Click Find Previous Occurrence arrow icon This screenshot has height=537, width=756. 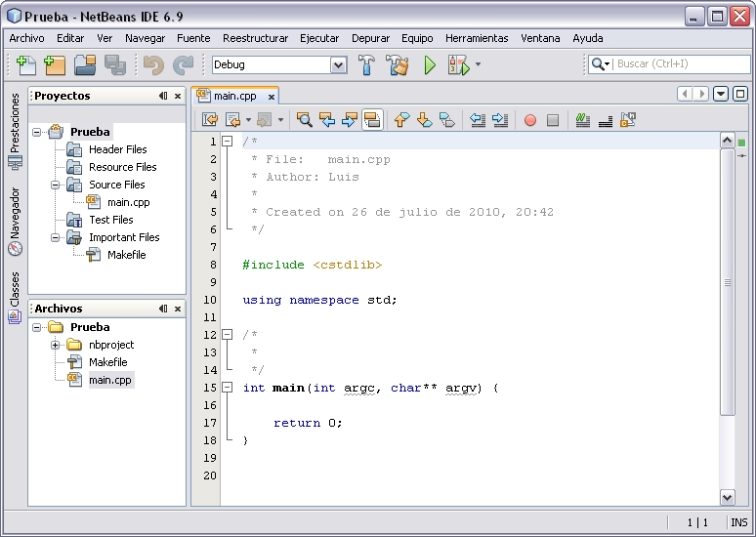[327, 119]
